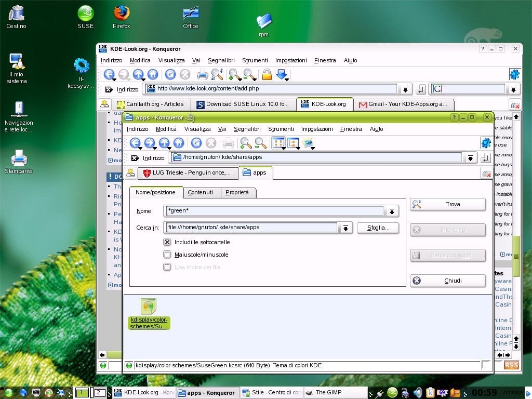The width and height of the screenshot is (532, 399).
Task: Clear the address field in apps Konqueror
Action: tap(135, 158)
